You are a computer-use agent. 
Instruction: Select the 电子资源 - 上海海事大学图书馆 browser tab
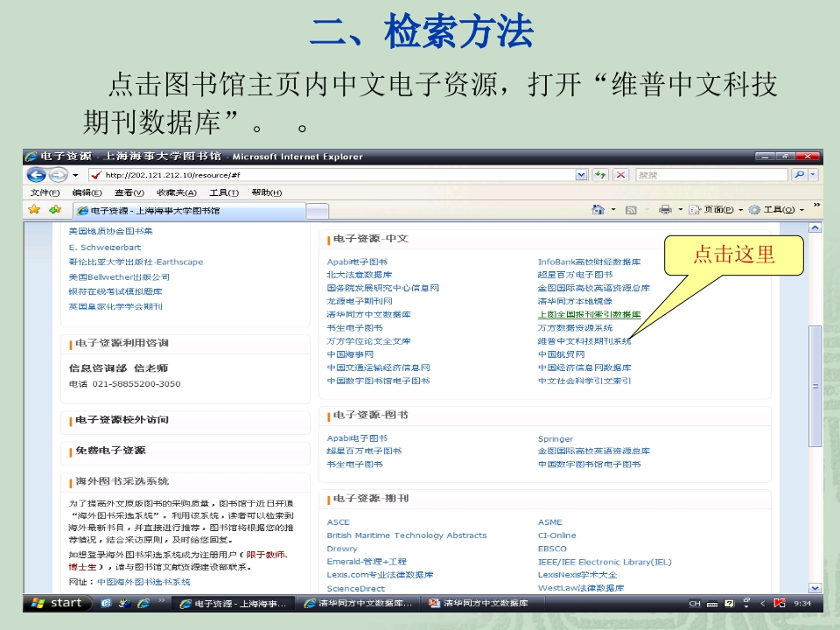[189, 211]
